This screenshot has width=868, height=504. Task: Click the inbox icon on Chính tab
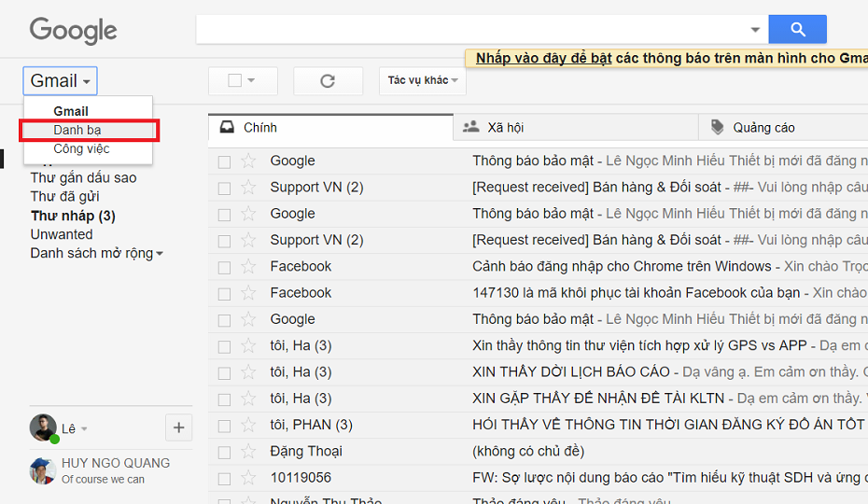tap(227, 127)
